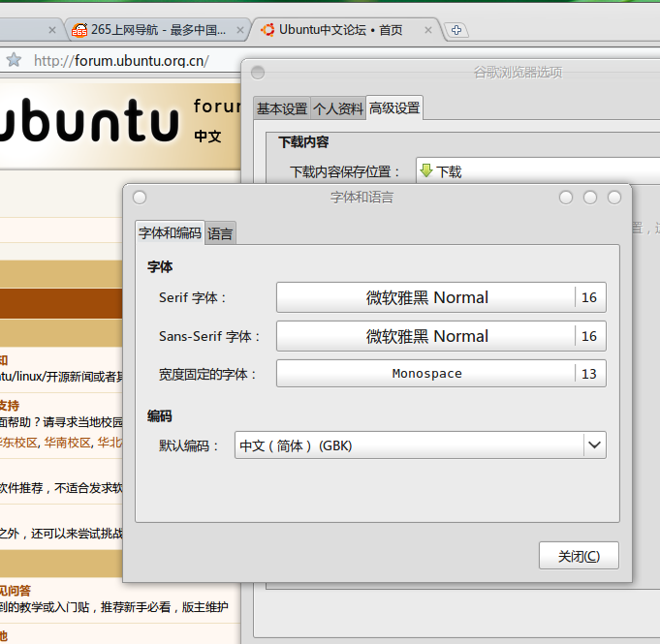Click the bookmark star icon in address bar

[14, 60]
